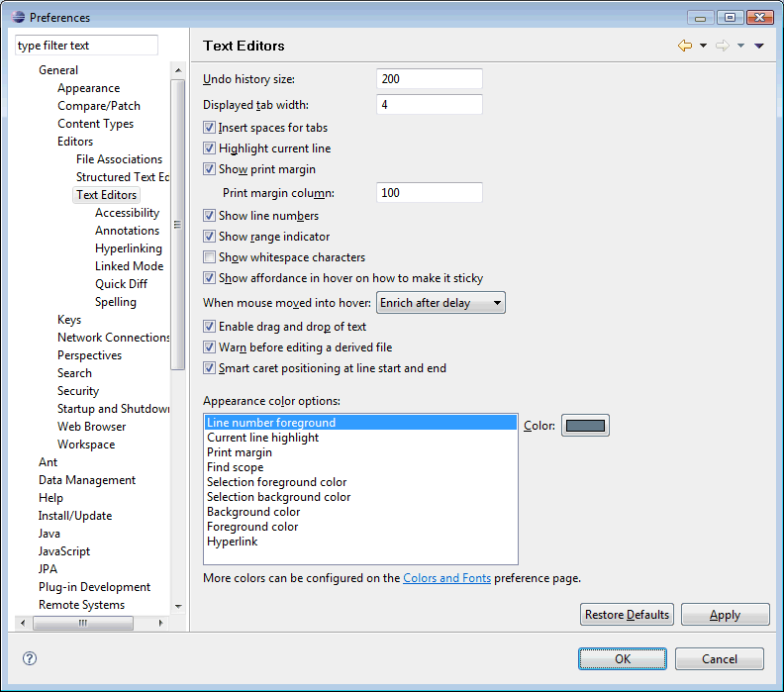The height and width of the screenshot is (692, 784).
Task: Select Quick Diff tree item
Action: click(x=121, y=284)
